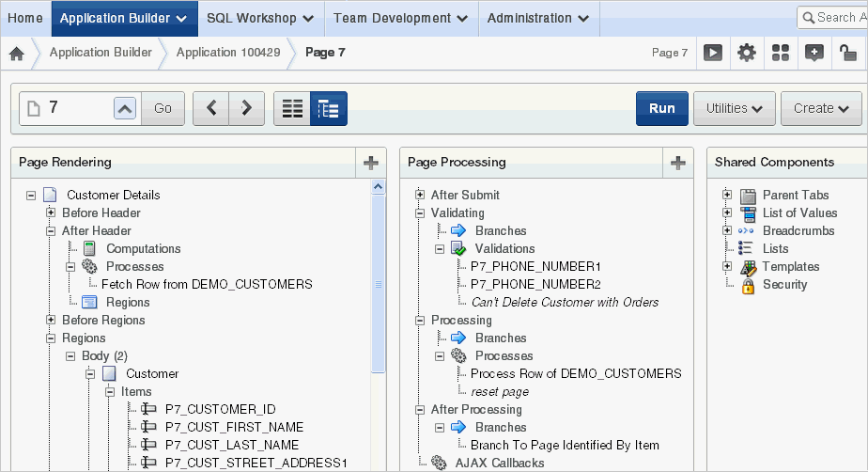Collapse the Validating node
Viewport: 868px width, 472px height.
point(420,212)
